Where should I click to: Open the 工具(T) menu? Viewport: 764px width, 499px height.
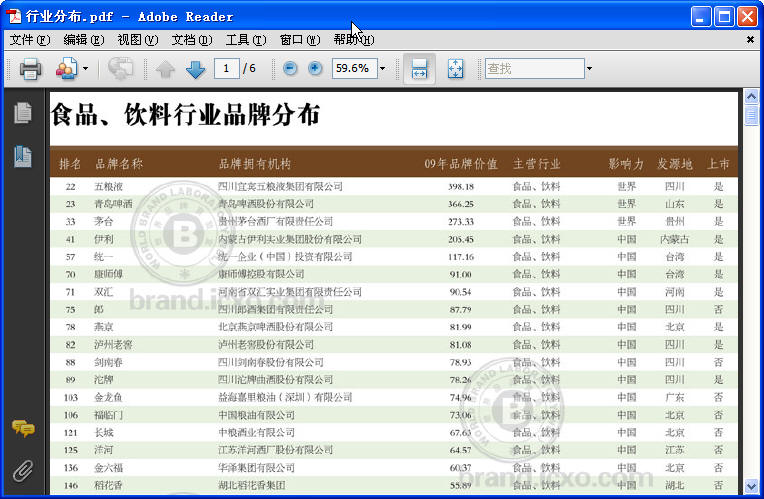point(246,39)
